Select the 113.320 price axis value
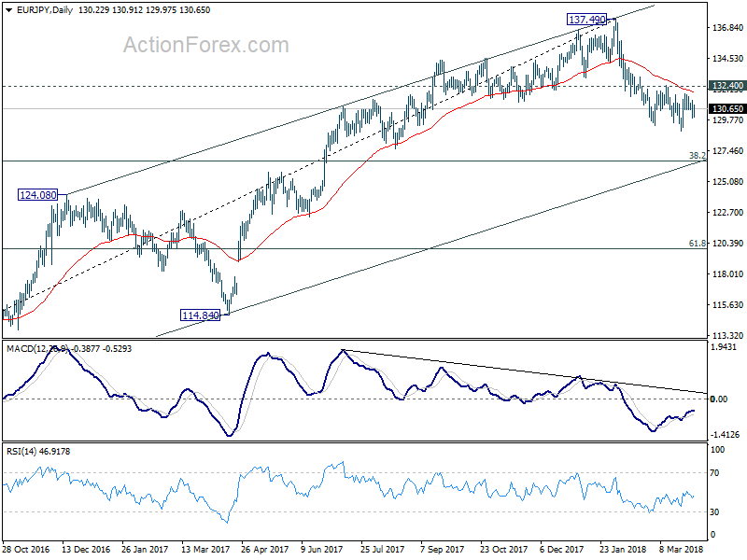The image size is (747, 560). pos(727,335)
